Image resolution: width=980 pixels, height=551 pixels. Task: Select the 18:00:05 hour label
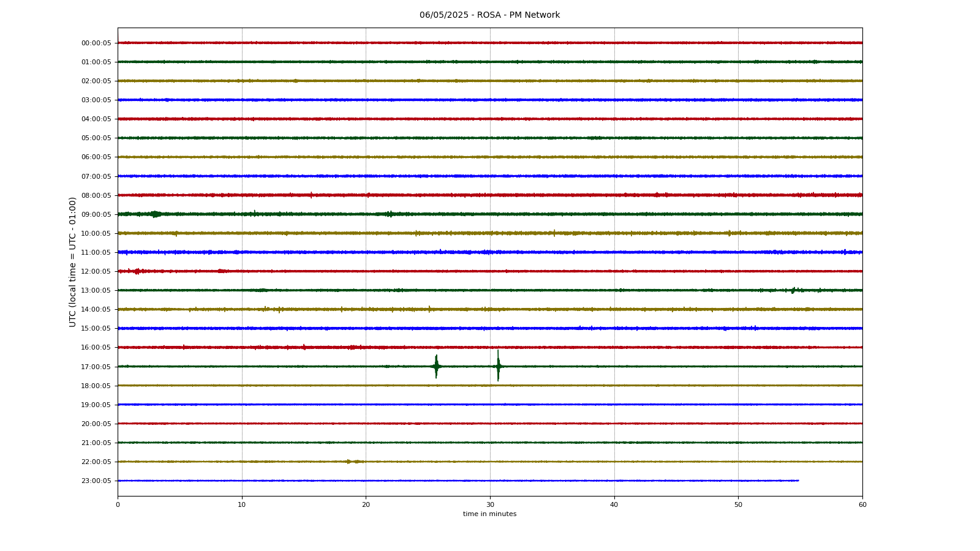pyautogui.click(x=96, y=386)
